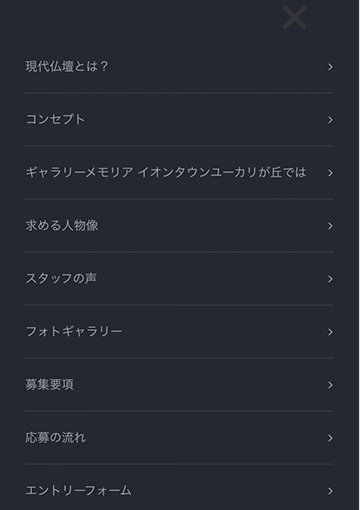
Task: Click empty row area right of コンセプト text
Action: 205,119
